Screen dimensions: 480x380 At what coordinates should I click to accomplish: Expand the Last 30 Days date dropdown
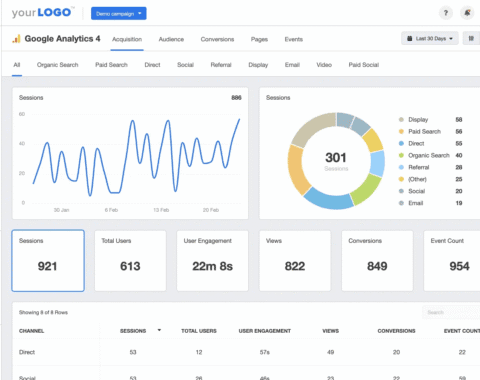coord(430,39)
